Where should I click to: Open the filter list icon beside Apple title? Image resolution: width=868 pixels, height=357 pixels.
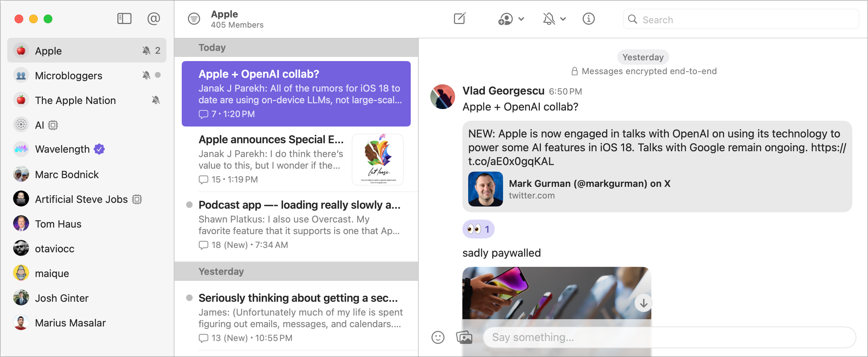click(x=194, y=19)
